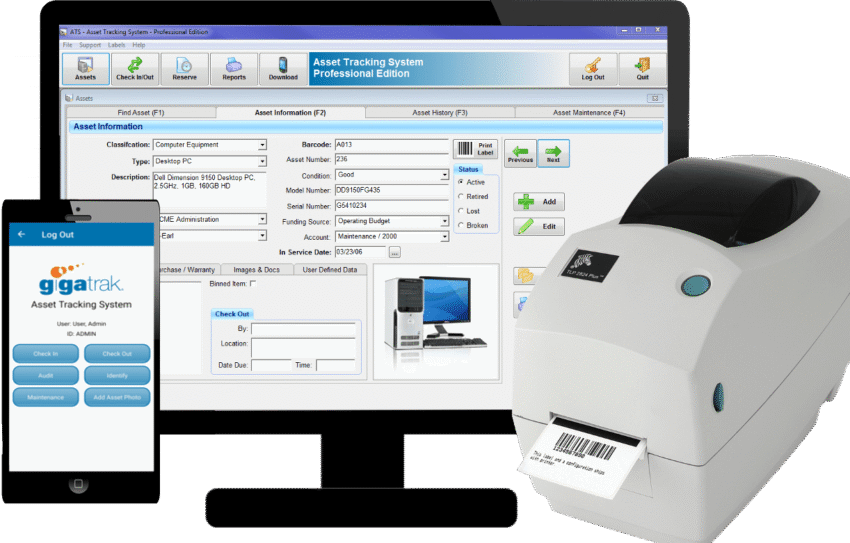Tap Check In on the phone app

(46, 353)
